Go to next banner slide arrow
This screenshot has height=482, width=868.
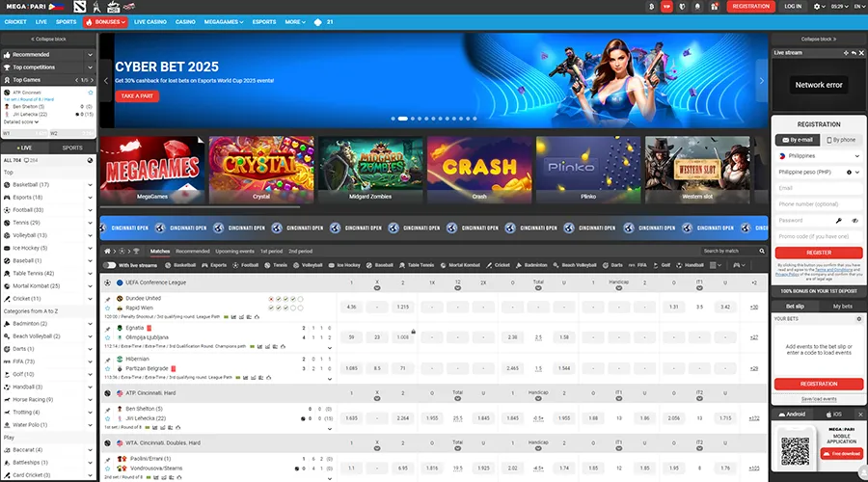(x=761, y=81)
